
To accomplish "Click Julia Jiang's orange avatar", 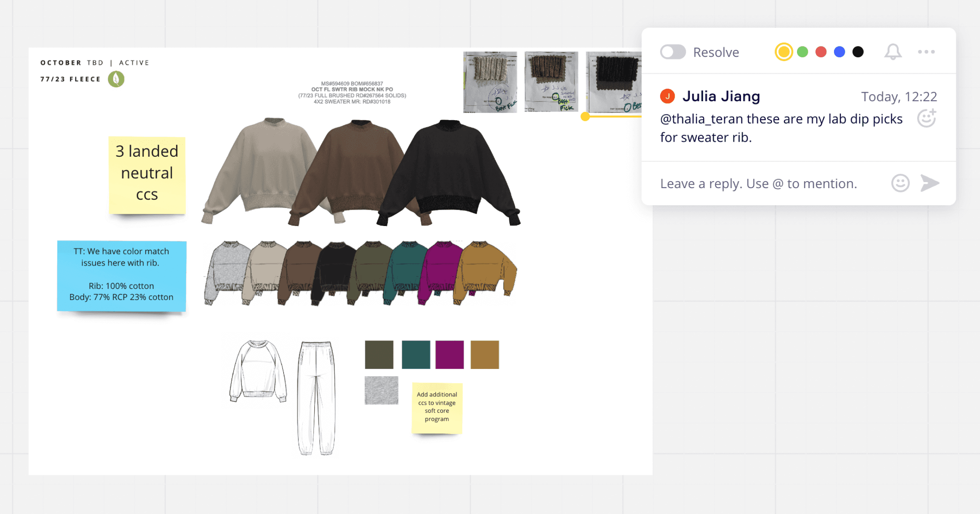I will pyautogui.click(x=667, y=96).
